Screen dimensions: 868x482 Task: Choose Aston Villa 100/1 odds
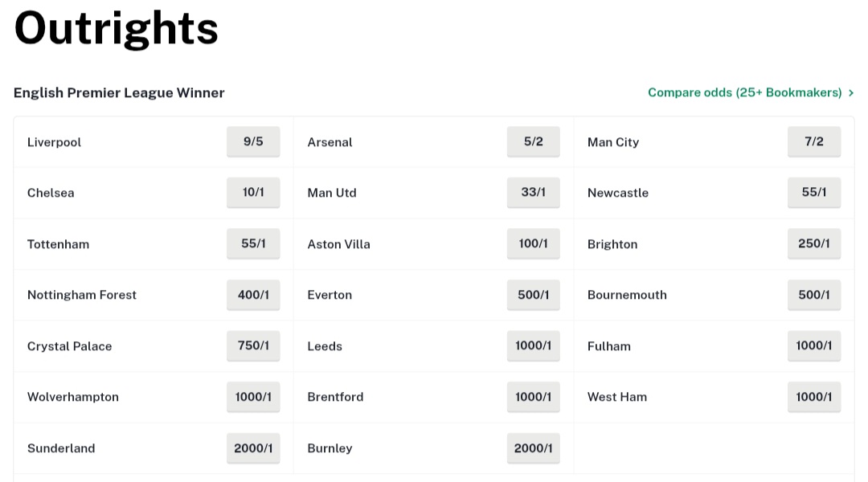pos(533,243)
